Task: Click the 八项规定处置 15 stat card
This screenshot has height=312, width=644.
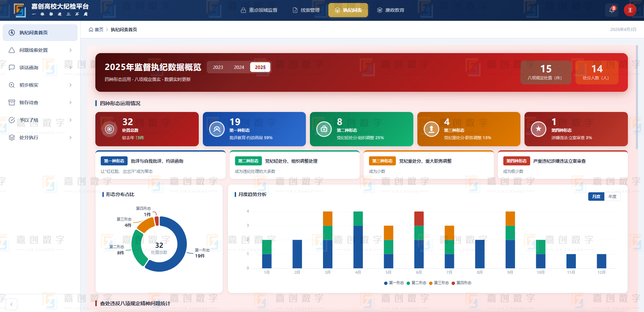Action: point(546,72)
